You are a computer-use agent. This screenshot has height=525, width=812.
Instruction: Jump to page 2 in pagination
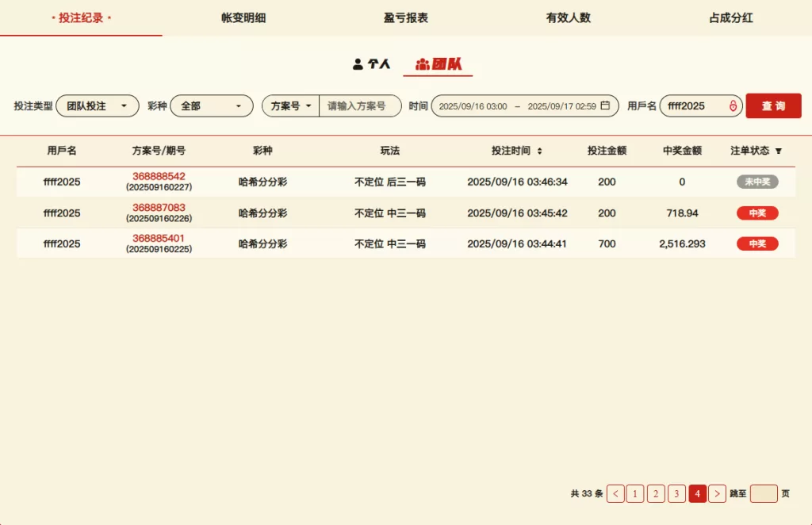pyautogui.click(x=656, y=494)
